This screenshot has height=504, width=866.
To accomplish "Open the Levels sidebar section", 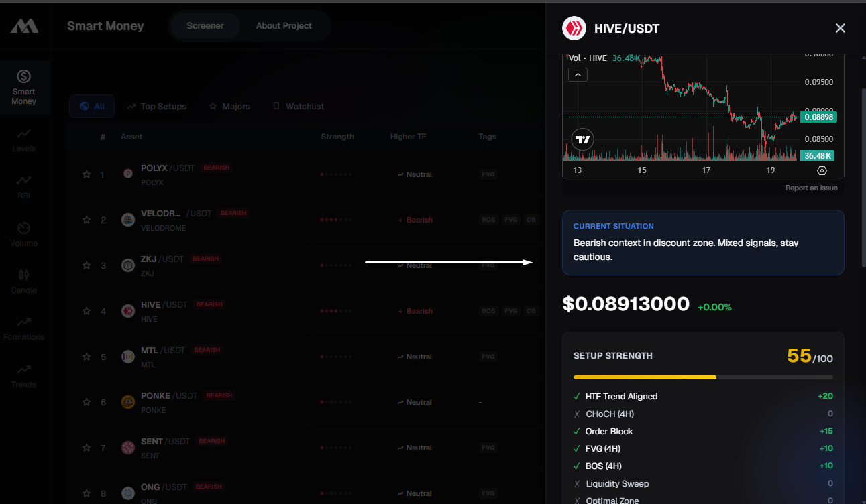I will click(23, 139).
